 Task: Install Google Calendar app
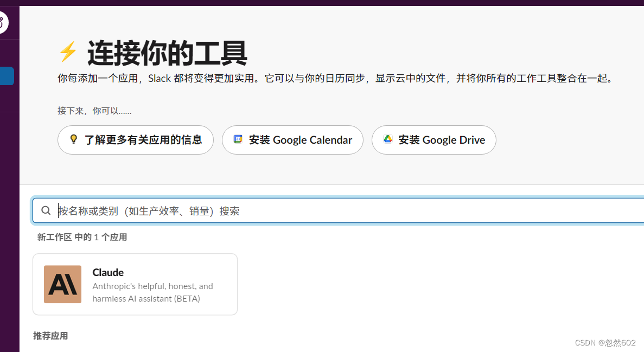tap(292, 140)
